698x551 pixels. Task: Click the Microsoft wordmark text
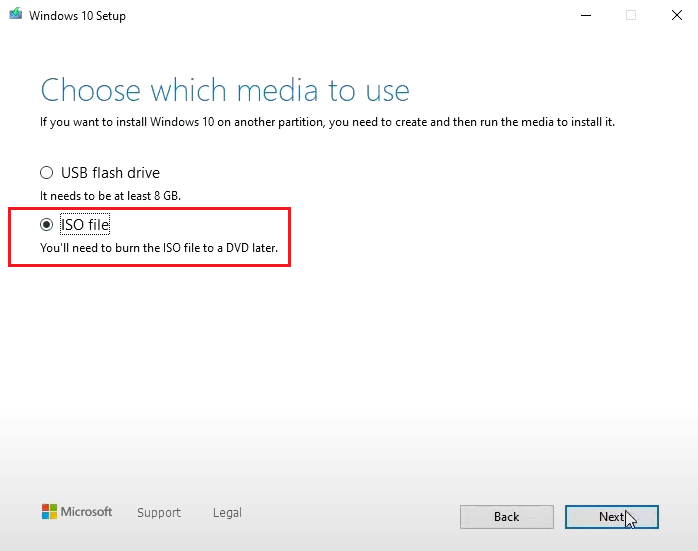87,512
